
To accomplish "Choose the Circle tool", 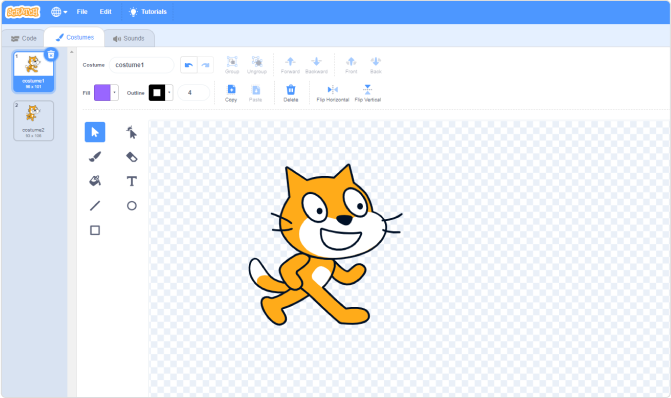I will tap(132, 206).
